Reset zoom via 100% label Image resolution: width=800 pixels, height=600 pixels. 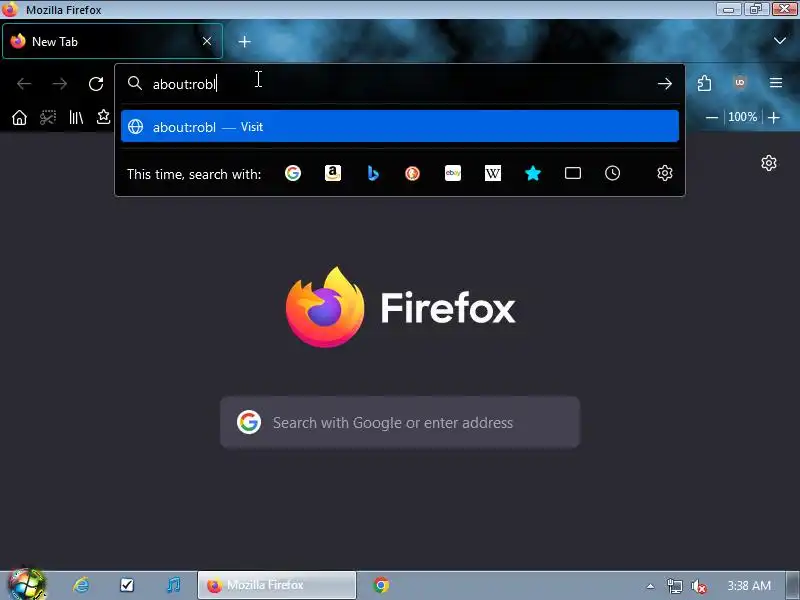pos(742,117)
